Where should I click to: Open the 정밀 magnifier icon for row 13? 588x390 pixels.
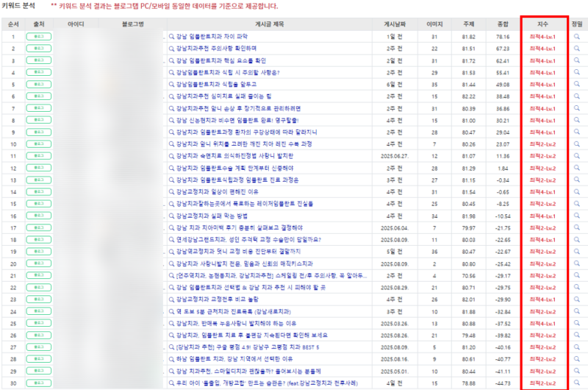[x=577, y=180]
